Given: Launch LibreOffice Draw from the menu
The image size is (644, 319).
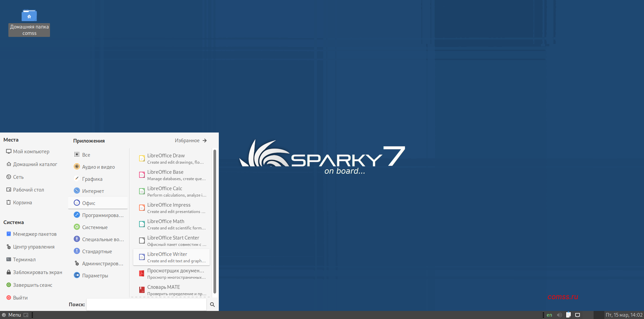Looking at the screenshot, I should [172, 158].
